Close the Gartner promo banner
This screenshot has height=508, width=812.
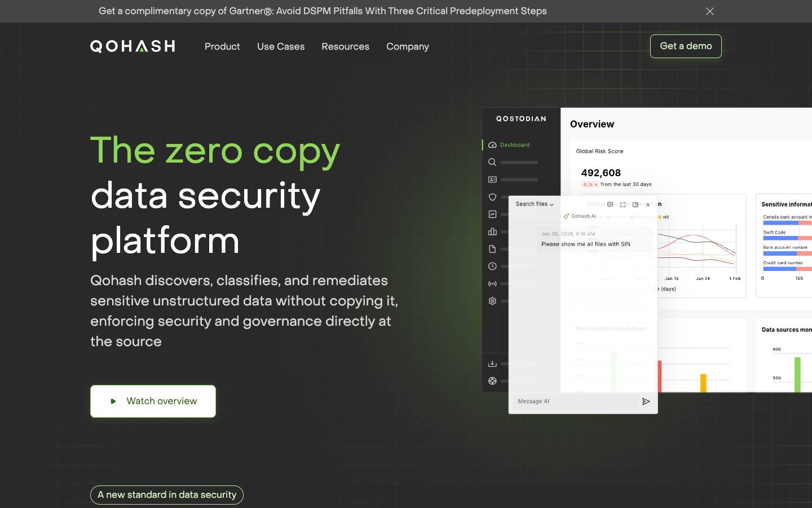[710, 11]
